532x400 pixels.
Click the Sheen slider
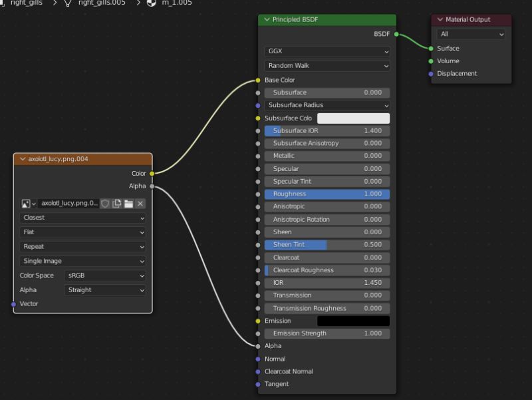click(x=327, y=232)
